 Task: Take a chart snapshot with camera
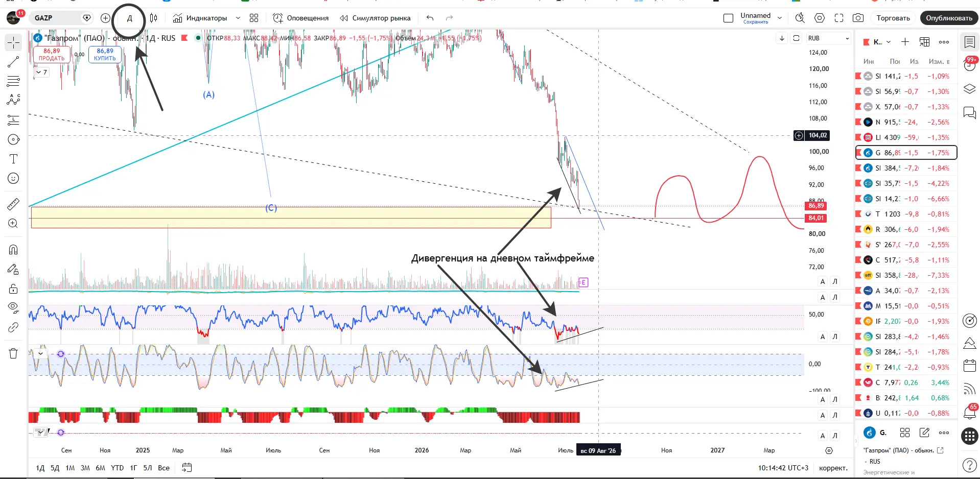click(858, 18)
